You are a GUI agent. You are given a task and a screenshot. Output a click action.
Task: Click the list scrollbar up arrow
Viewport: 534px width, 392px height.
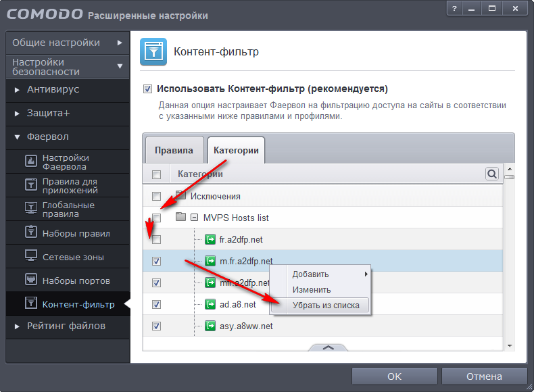pyautogui.click(x=510, y=169)
